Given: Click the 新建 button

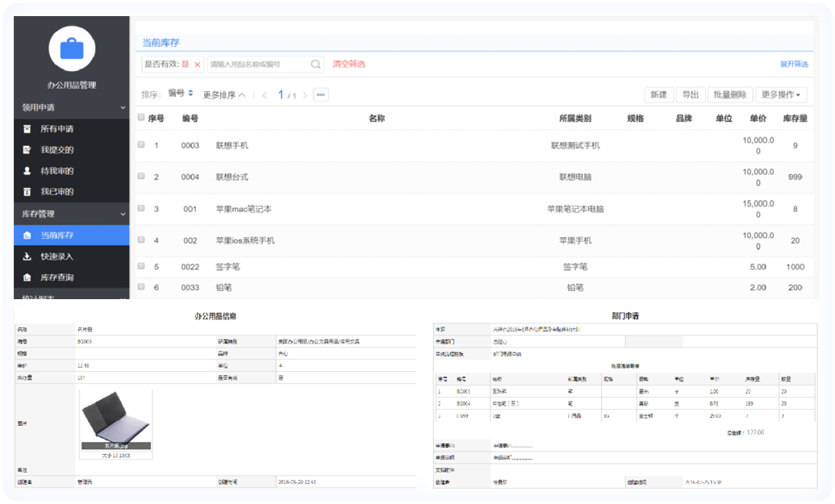Looking at the screenshot, I should point(658,94).
